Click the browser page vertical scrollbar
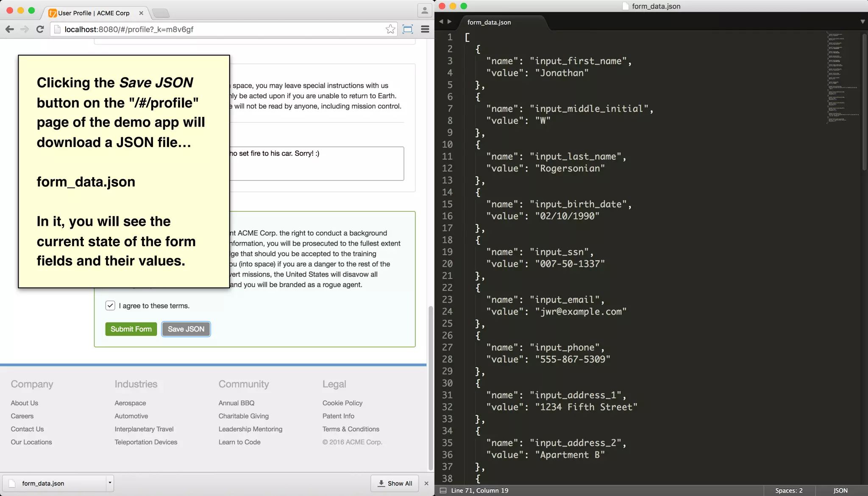The image size is (868, 496). point(431,388)
